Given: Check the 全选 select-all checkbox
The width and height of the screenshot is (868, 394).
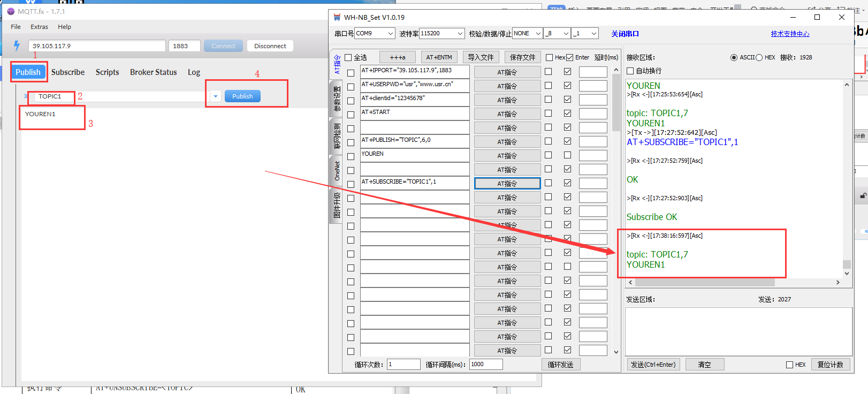Looking at the screenshot, I should tap(348, 57).
